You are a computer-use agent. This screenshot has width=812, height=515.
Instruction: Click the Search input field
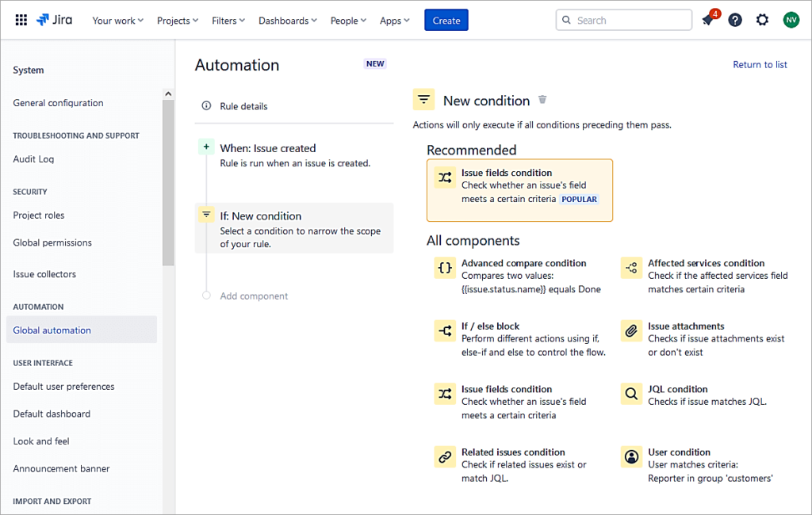click(623, 19)
